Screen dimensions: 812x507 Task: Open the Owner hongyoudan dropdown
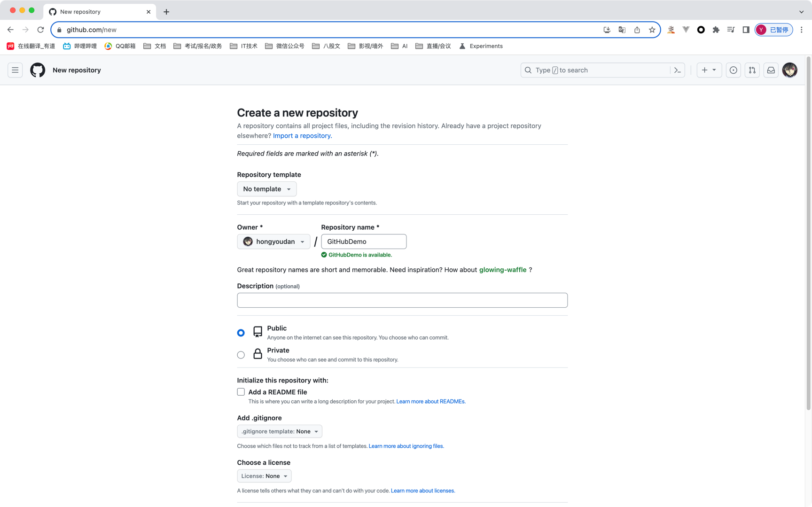(x=273, y=242)
